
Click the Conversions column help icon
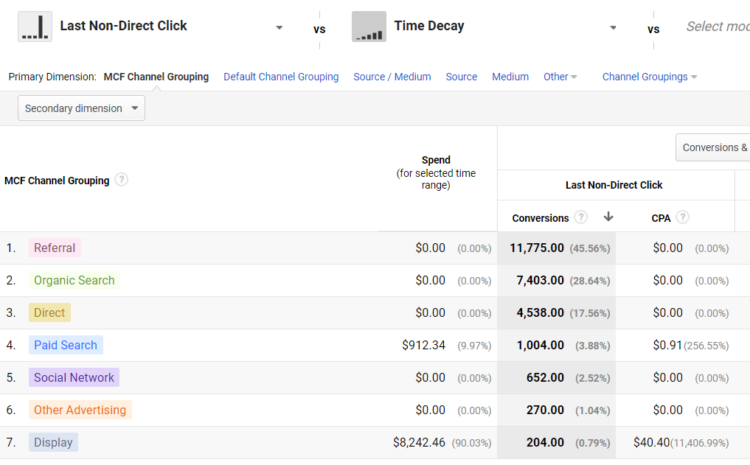point(581,218)
